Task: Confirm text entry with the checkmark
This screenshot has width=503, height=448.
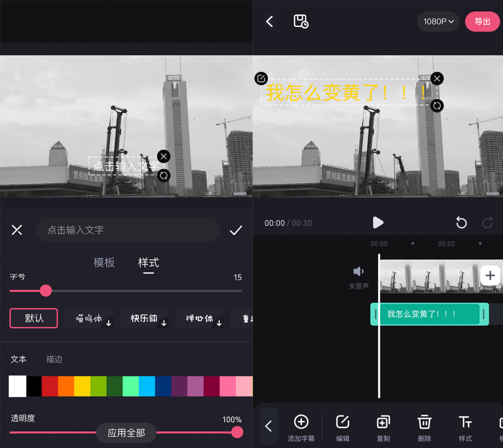Action: 236,230
